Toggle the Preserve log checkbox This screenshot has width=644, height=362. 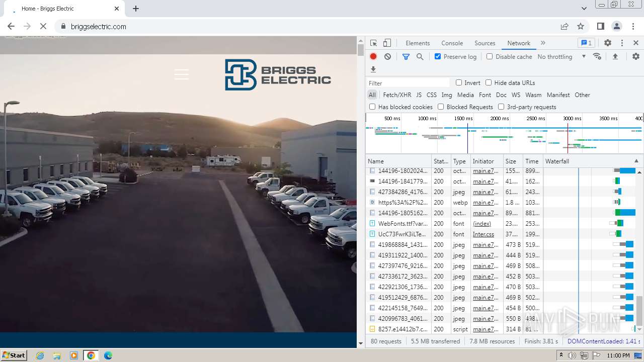438,56
